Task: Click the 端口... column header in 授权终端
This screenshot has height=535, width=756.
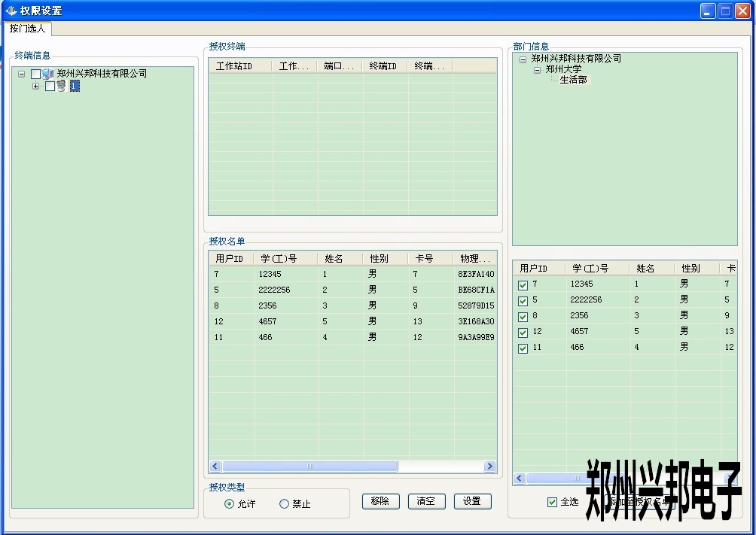Action: (340, 66)
